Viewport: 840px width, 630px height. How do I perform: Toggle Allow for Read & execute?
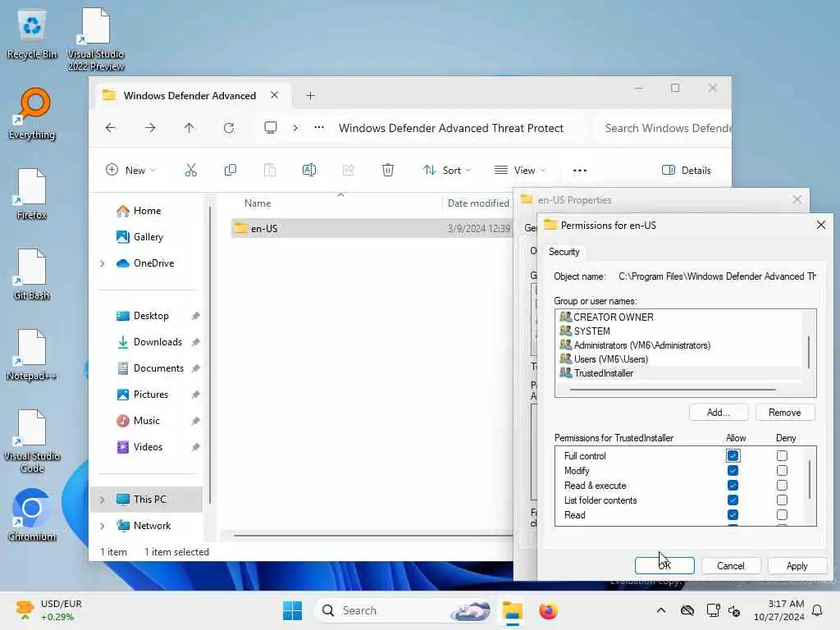[x=733, y=486]
